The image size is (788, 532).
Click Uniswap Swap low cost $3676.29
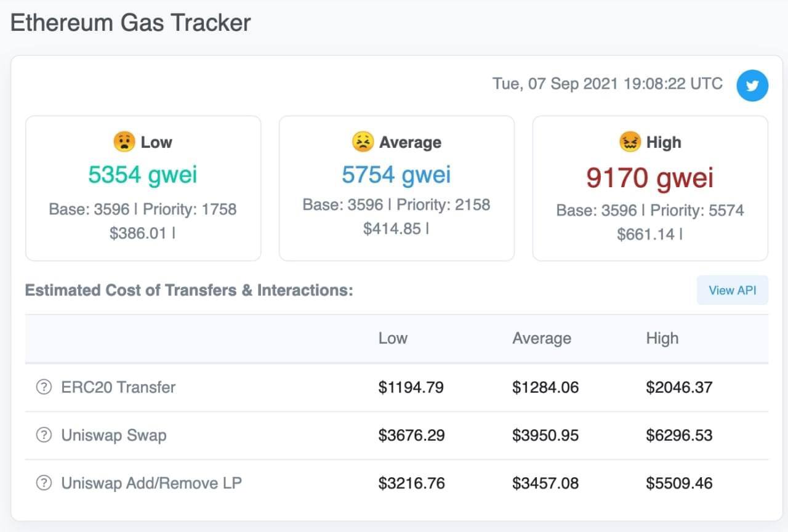(x=411, y=435)
